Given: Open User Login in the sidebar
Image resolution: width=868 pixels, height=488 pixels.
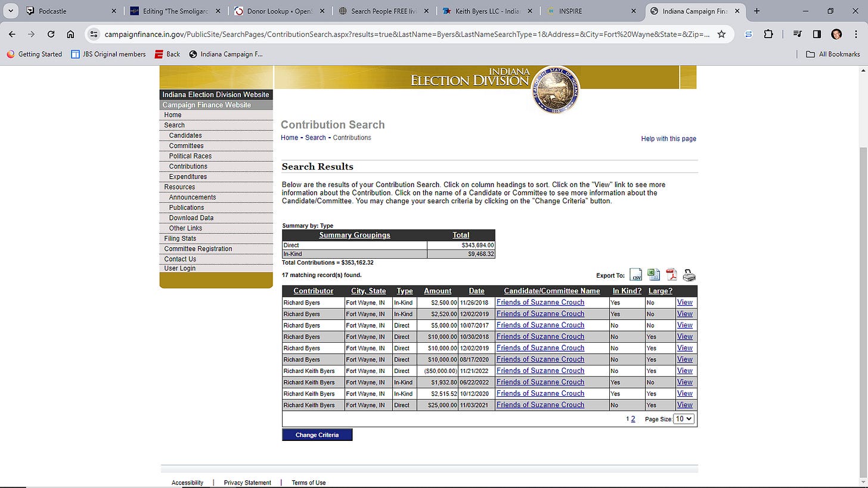Looking at the screenshot, I should click(x=179, y=268).
